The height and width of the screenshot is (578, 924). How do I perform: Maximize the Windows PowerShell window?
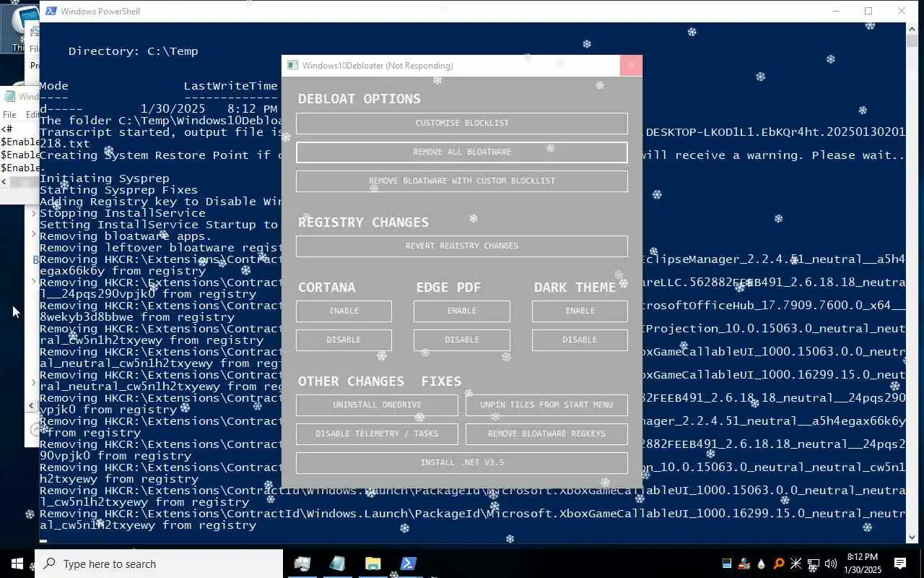tap(868, 11)
